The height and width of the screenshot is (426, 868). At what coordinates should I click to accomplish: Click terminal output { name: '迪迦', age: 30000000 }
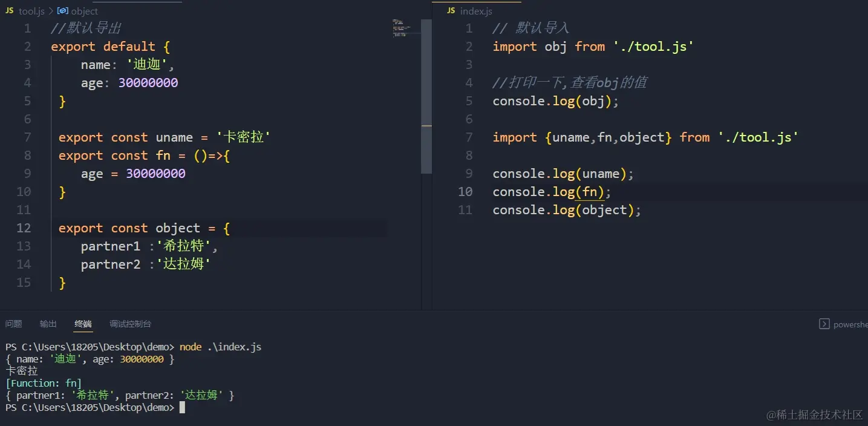[90, 359]
